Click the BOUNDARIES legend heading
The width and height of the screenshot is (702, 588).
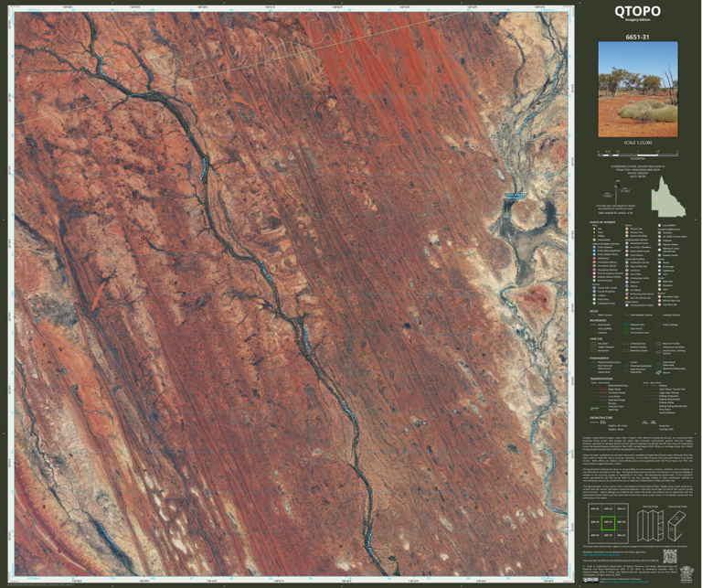click(x=598, y=320)
